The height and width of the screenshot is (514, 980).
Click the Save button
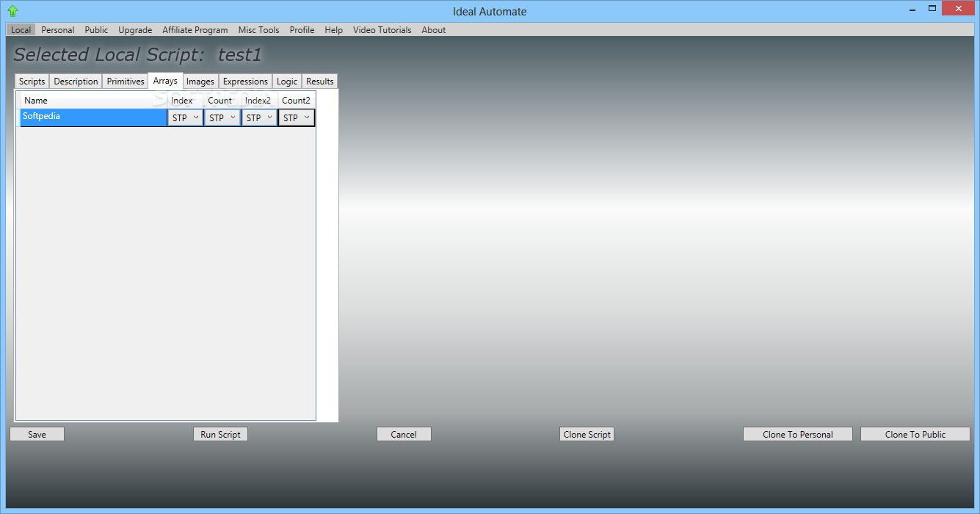37,434
